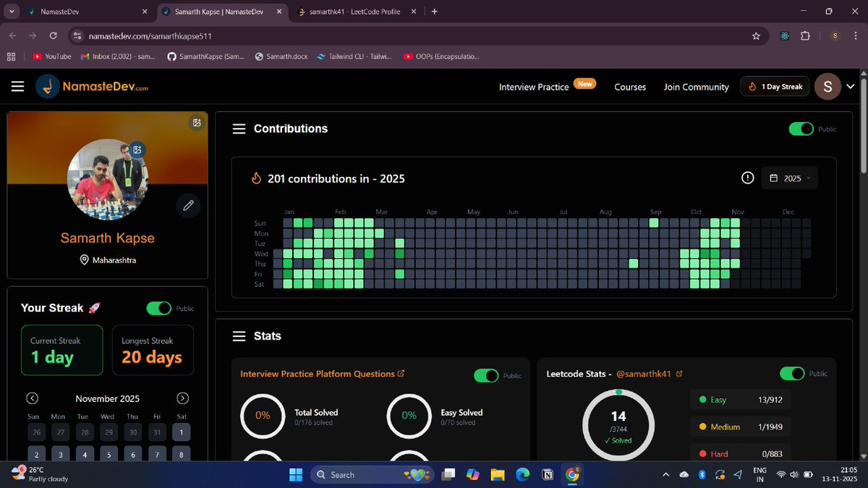868x488 pixels.
Task: Click the camera icon to change cover photo
Action: [x=196, y=123]
